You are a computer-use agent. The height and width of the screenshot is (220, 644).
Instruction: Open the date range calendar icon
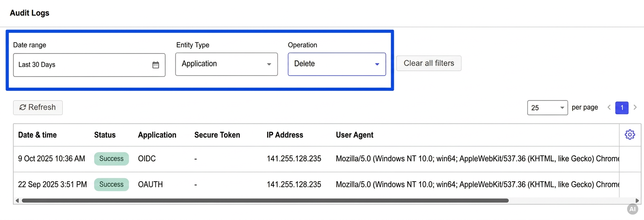[x=156, y=65]
